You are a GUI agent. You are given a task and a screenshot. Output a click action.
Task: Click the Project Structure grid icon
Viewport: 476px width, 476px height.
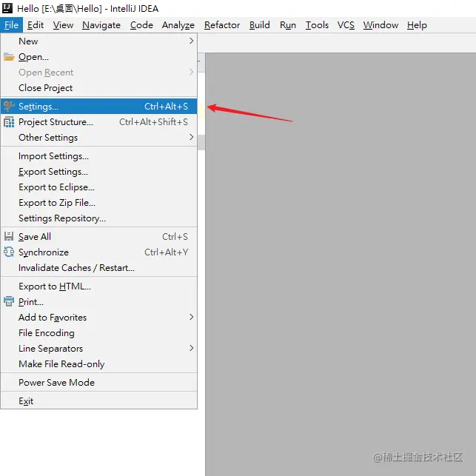coord(9,122)
